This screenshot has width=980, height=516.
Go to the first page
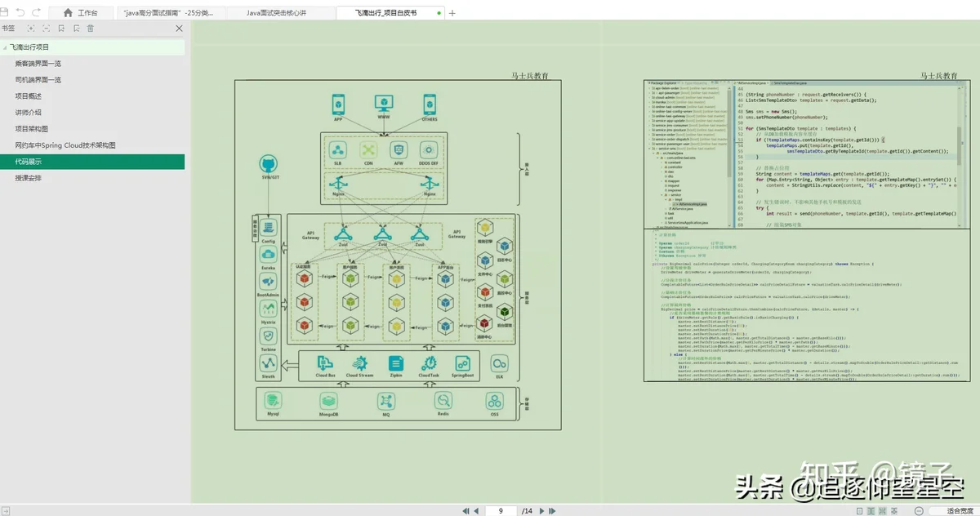(x=465, y=511)
